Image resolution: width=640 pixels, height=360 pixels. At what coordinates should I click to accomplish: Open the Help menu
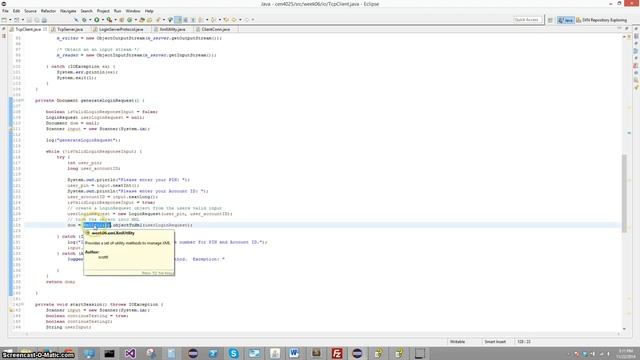point(149,11)
